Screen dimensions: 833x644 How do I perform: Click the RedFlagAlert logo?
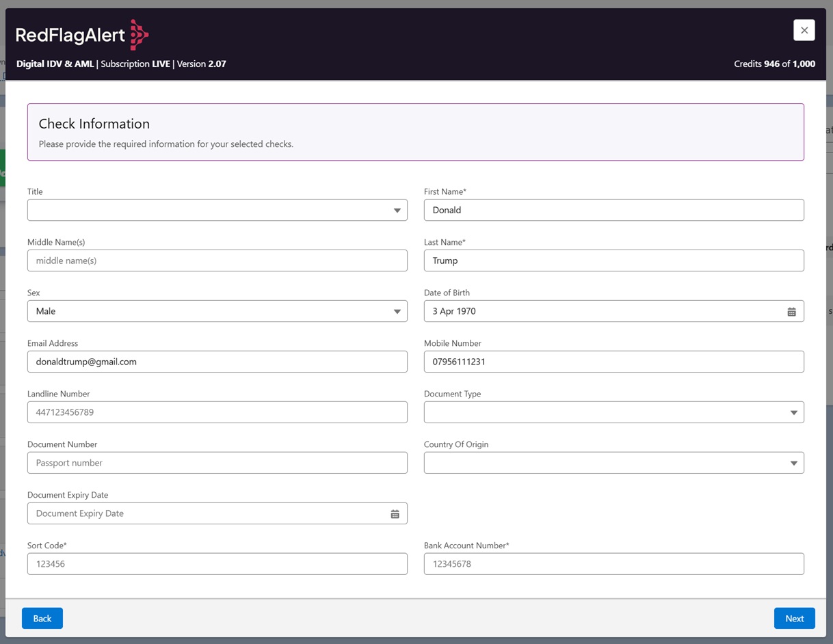click(82, 34)
